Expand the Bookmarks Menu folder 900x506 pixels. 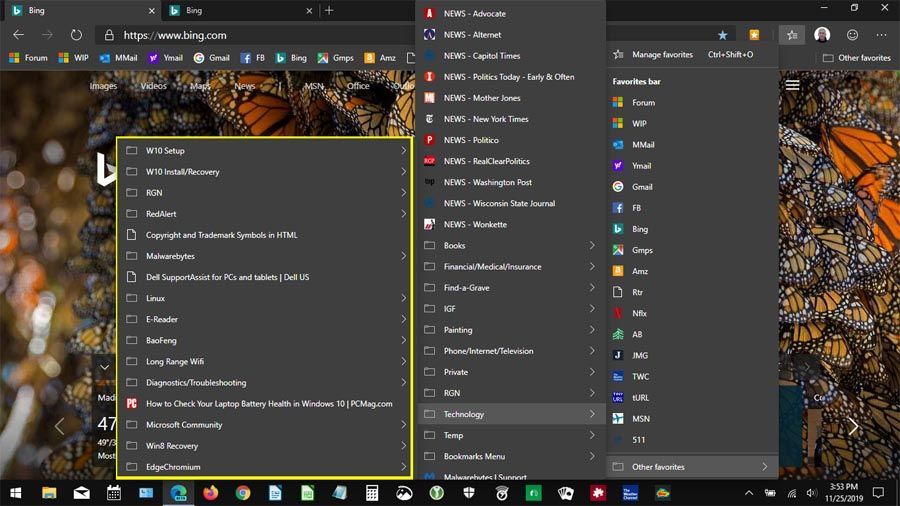click(511, 457)
